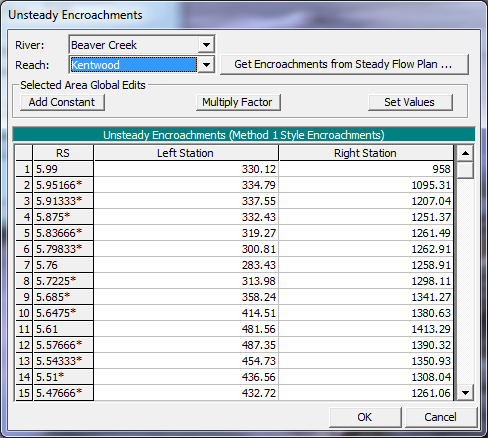Click the Multiply Factor button

click(238, 102)
